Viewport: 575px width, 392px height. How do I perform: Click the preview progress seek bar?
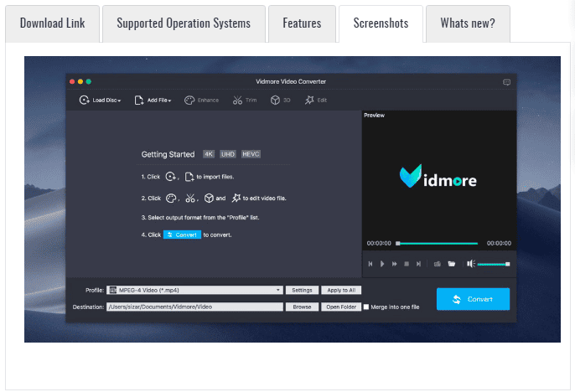[438, 243]
